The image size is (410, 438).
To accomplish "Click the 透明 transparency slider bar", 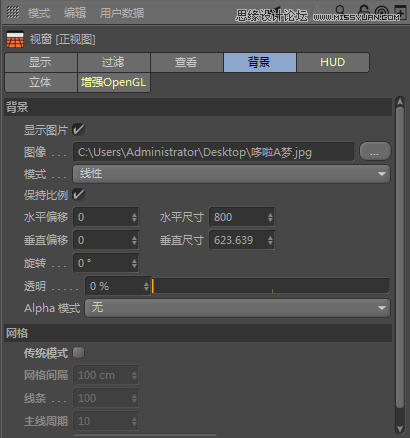I will tap(270, 286).
